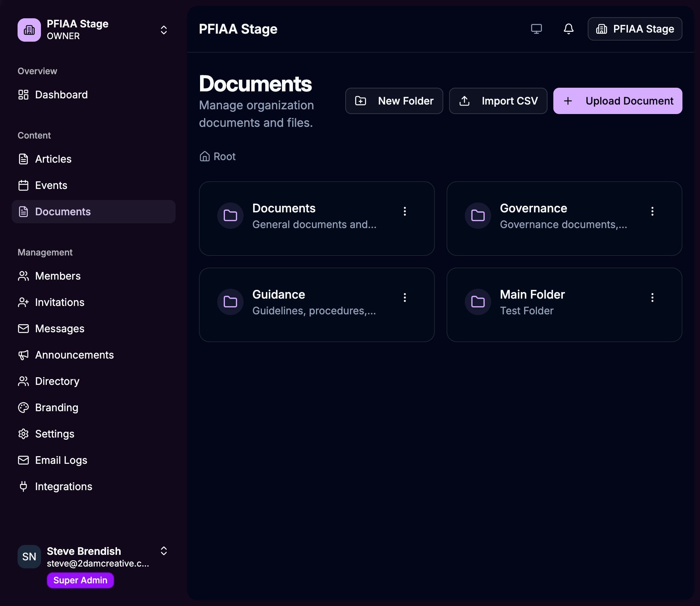The width and height of the screenshot is (700, 606).
Task: Open the Main Folder card
Action: (564, 305)
